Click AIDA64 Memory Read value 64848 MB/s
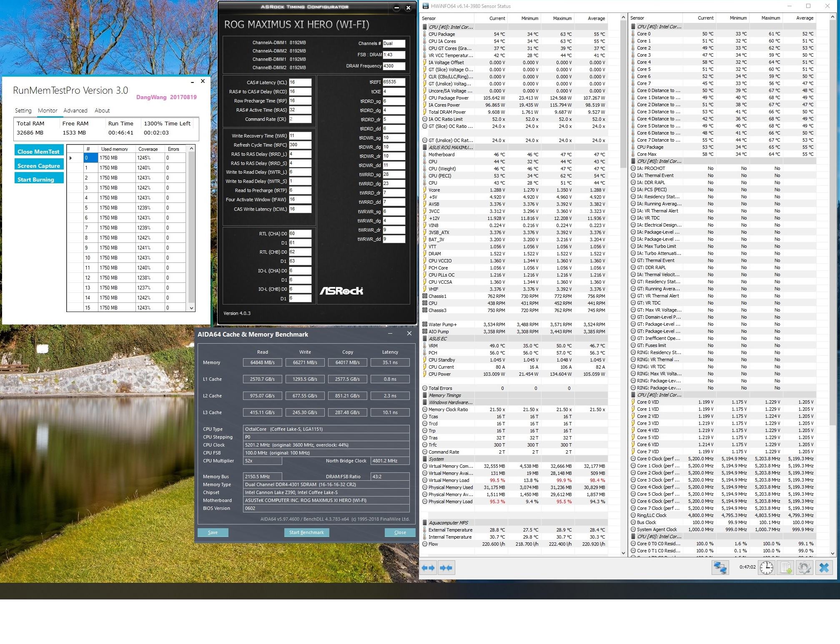Viewport: 840px width, 644px height. (262, 362)
